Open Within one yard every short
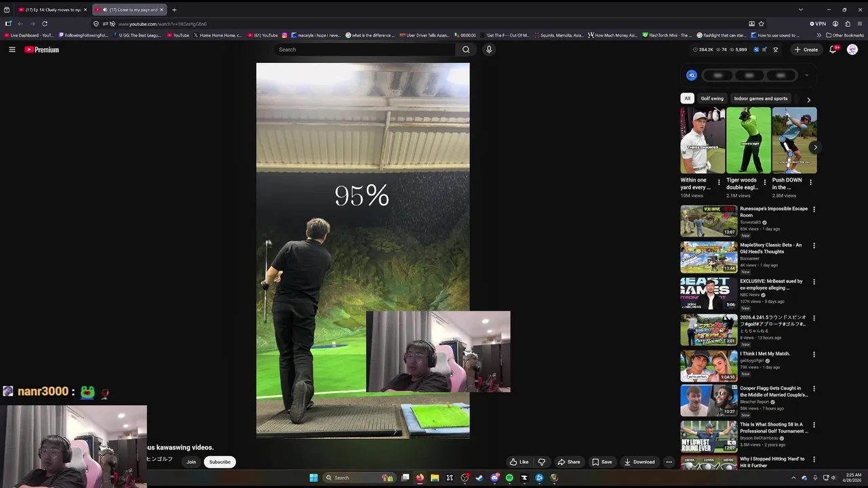 [x=703, y=140]
